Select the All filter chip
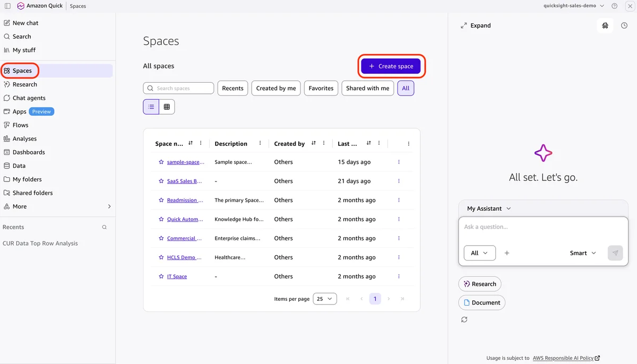The width and height of the screenshot is (637, 364). pos(406,88)
